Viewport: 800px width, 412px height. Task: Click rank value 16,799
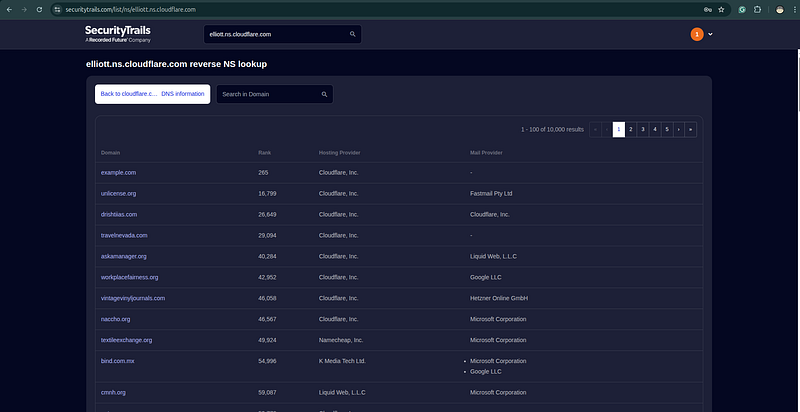(x=267, y=194)
